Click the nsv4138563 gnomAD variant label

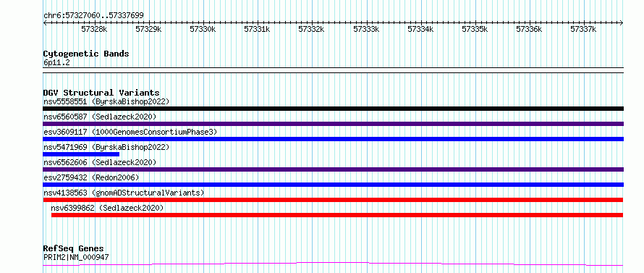pos(124,193)
